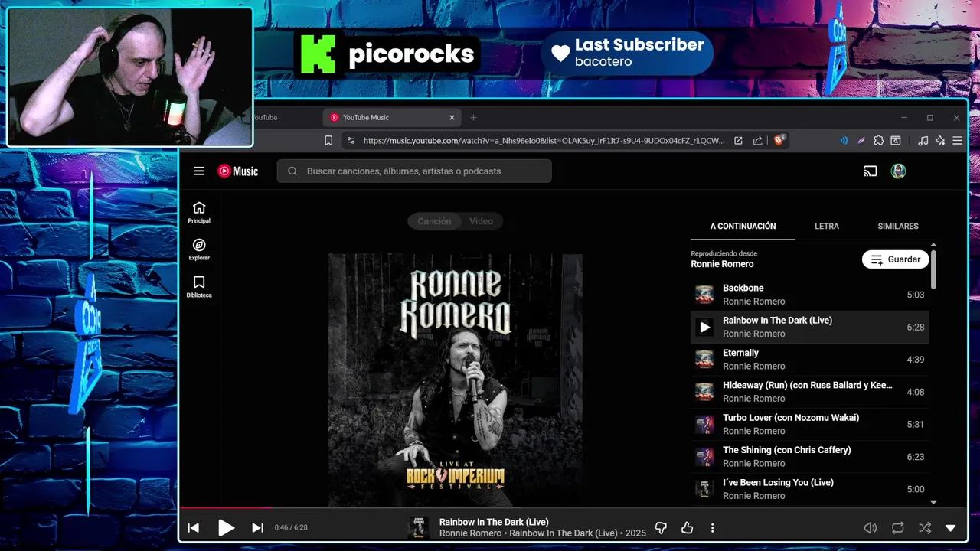
Task: Collapse the player page arrow
Action: (x=951, y=527)
